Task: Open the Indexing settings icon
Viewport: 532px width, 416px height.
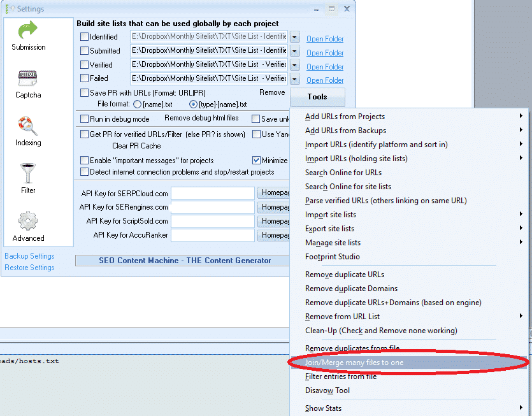Action: 29,132
